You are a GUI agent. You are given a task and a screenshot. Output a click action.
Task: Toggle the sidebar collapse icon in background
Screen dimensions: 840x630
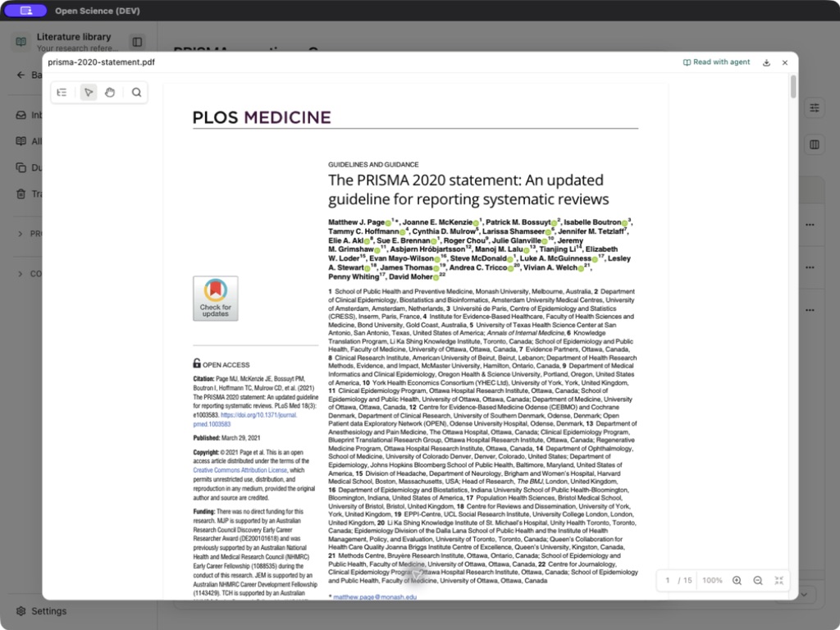click(x=137, y=42)
